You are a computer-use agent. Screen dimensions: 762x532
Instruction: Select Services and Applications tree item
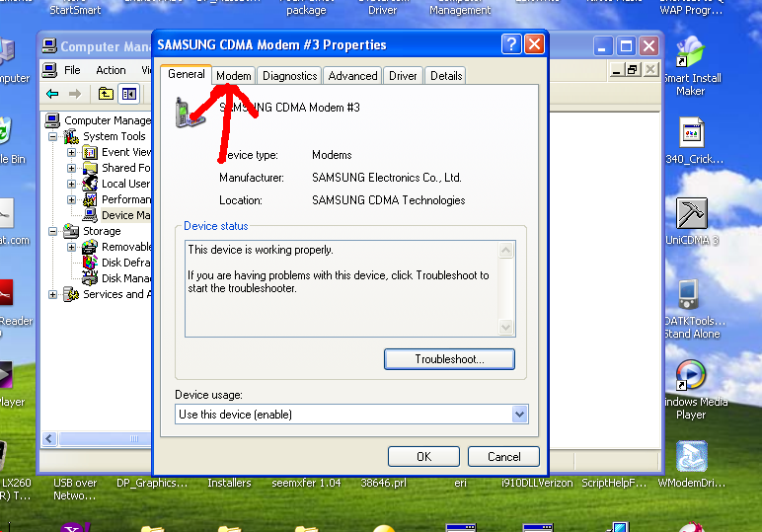[x=117, y=294]
